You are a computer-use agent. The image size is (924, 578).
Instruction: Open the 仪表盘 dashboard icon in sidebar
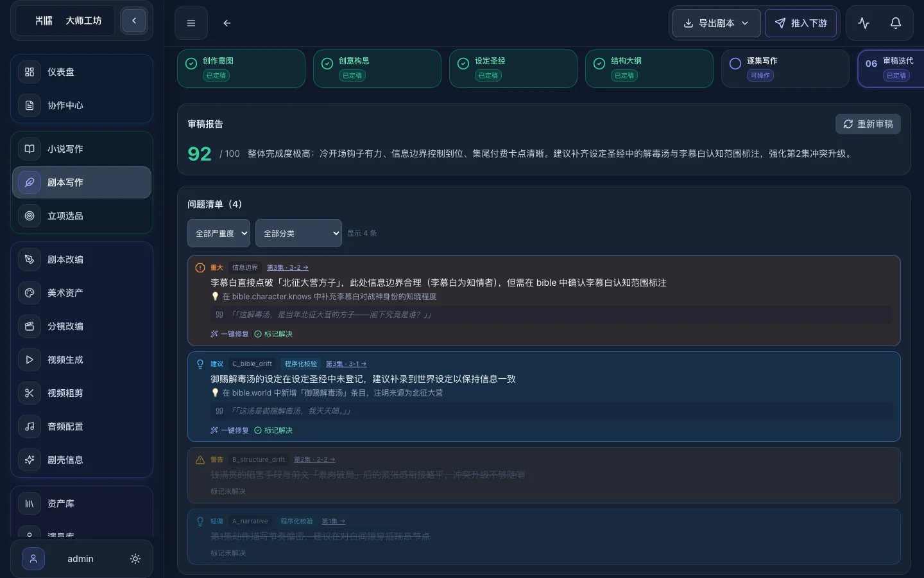(x=30, y=72)
